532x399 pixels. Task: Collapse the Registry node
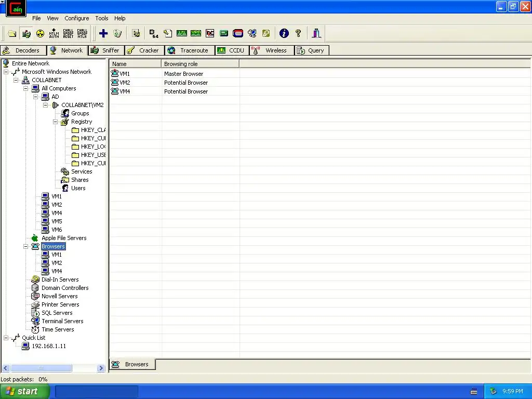pyautogui.click(x=55, y=122)
